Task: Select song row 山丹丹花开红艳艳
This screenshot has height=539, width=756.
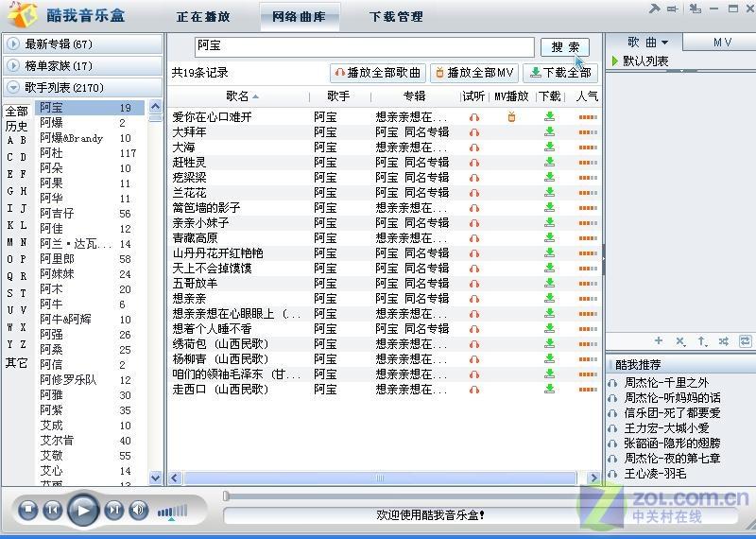Action: 385,253
